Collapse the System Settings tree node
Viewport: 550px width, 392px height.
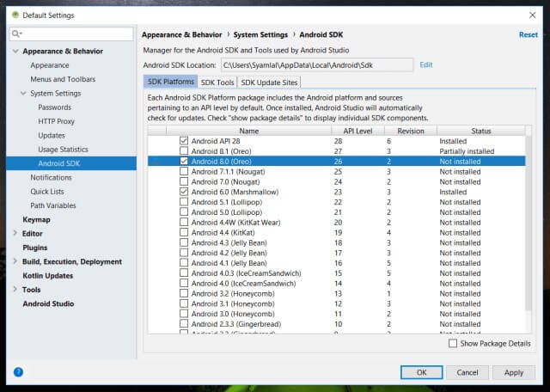point(23,94)
